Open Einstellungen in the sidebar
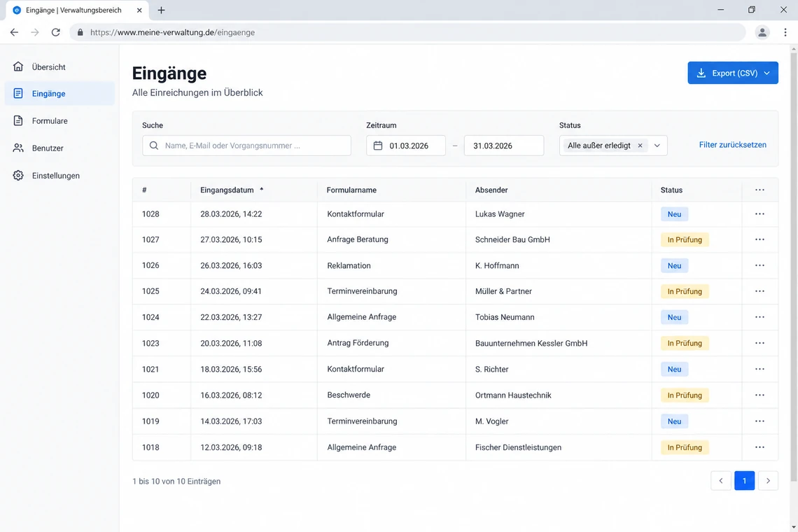The height and width of the screenshot is (532, 798). point(59,176)
